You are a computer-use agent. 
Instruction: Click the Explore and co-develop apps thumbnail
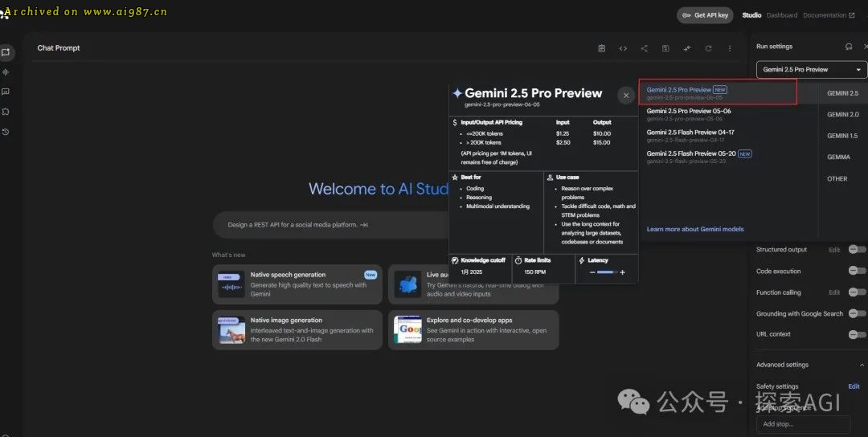pos(407,329)
